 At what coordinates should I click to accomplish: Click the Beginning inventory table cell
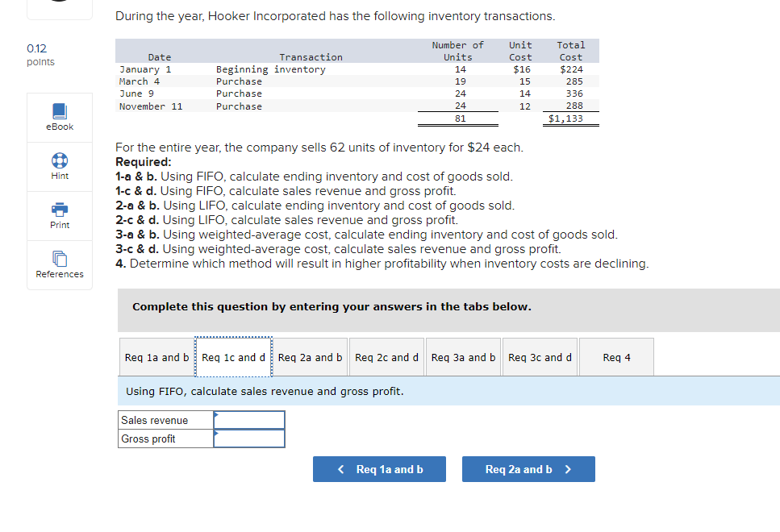click(x=270, y=69)
